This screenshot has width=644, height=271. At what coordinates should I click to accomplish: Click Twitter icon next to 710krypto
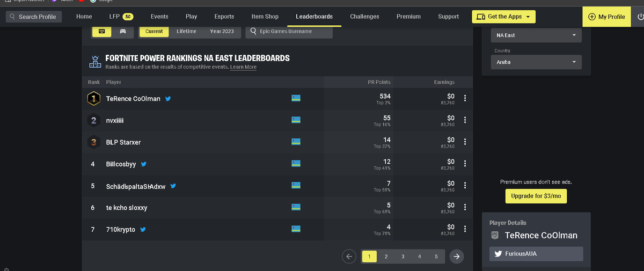[x=143, y=230]
